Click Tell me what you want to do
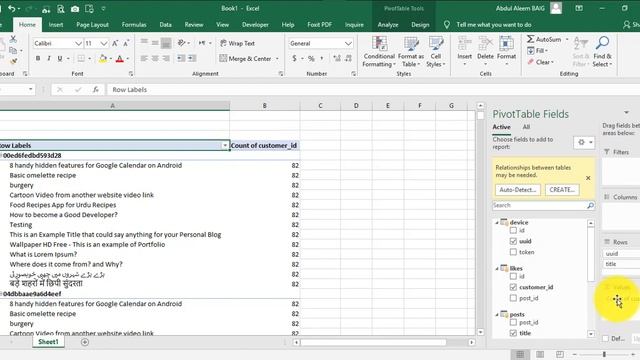Screen dimensions: 640x360 click(x=493, y=25)
